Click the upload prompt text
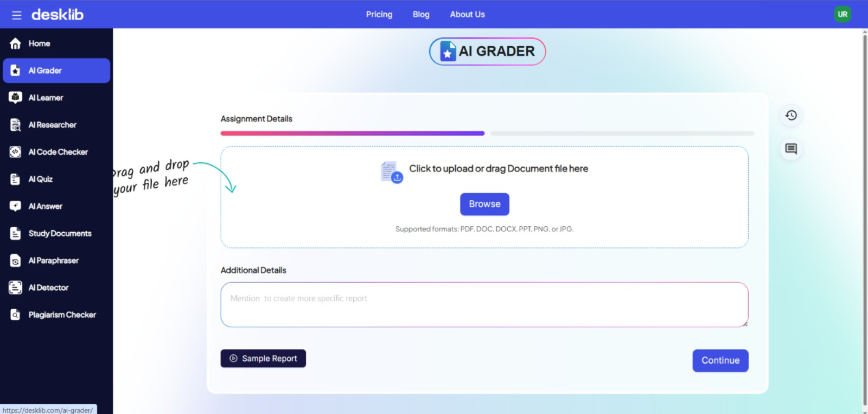Screen dimensions: 868x414 click(x=499, y=169)
